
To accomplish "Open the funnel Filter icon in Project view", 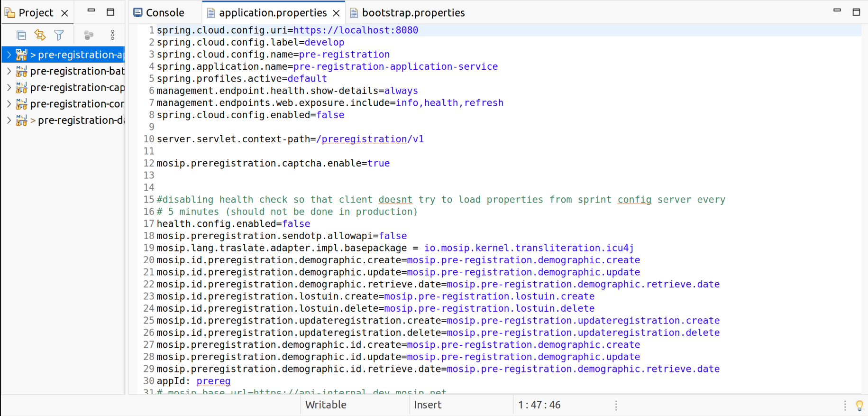I will click(59, 35).
